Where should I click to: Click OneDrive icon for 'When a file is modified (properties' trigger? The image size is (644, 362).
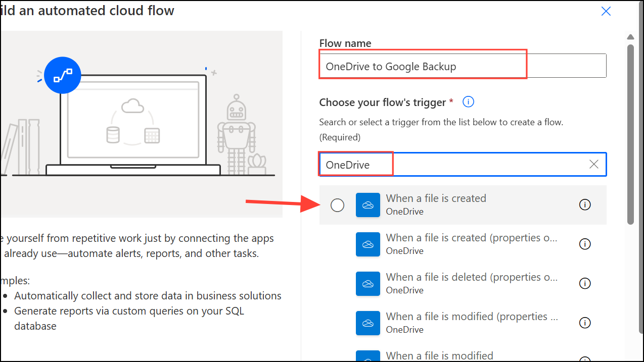tap(368, 323)
